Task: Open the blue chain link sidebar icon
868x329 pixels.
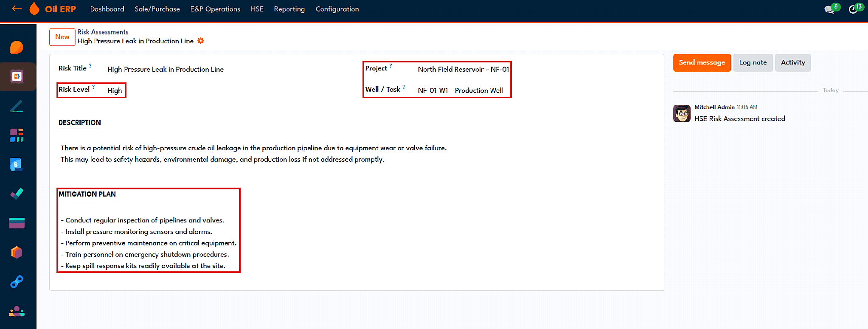Action: click(17, 281)
